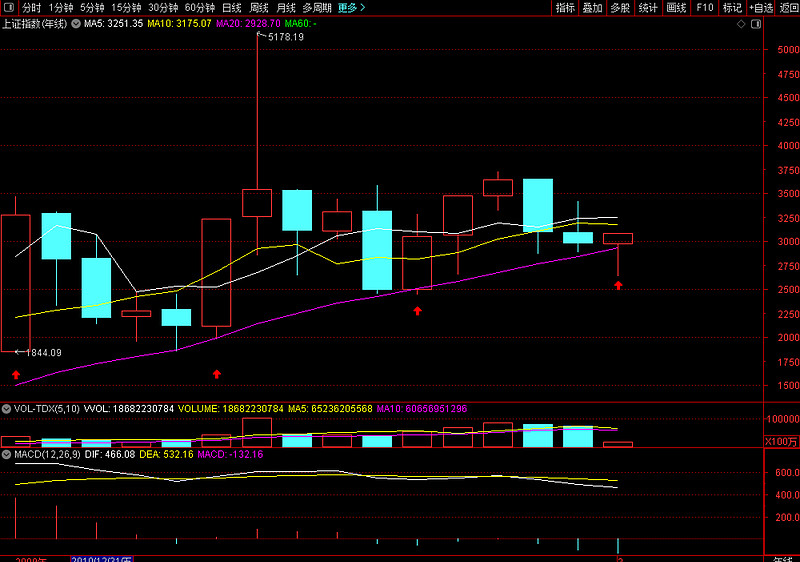Image resolution: width=800 pixels, height=562 pixels.
Task: Open the VOL-TDX indicator dropdown
Action: point(6,408)
